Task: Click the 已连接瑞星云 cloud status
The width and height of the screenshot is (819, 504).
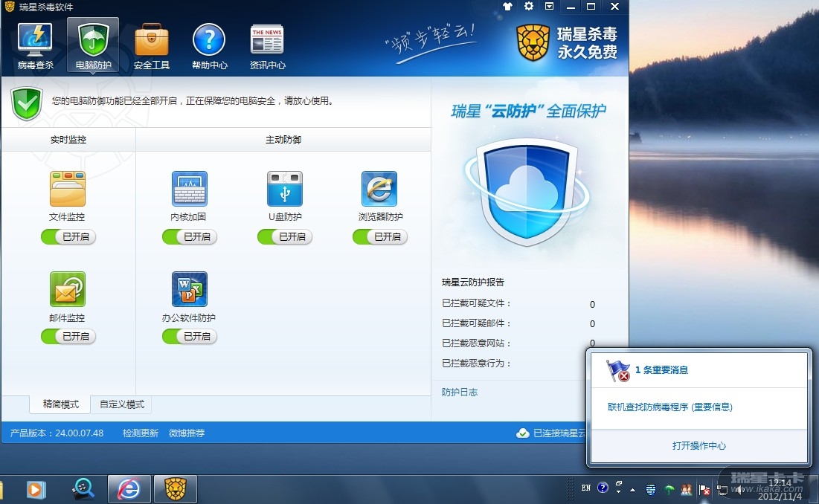Action: click(x=551, y=433)
